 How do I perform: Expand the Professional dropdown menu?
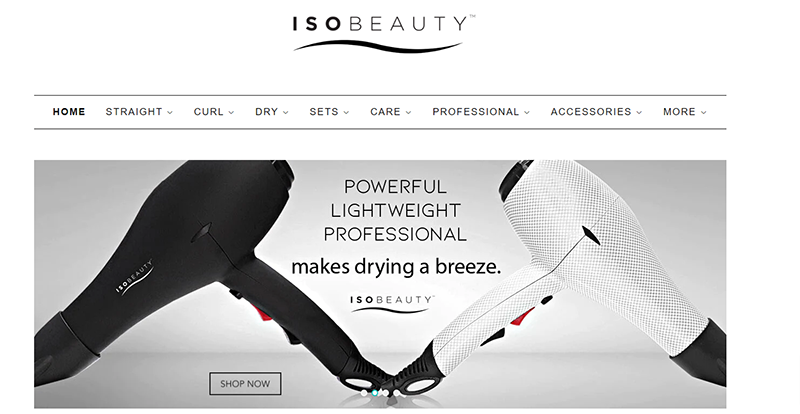(481, 112)
